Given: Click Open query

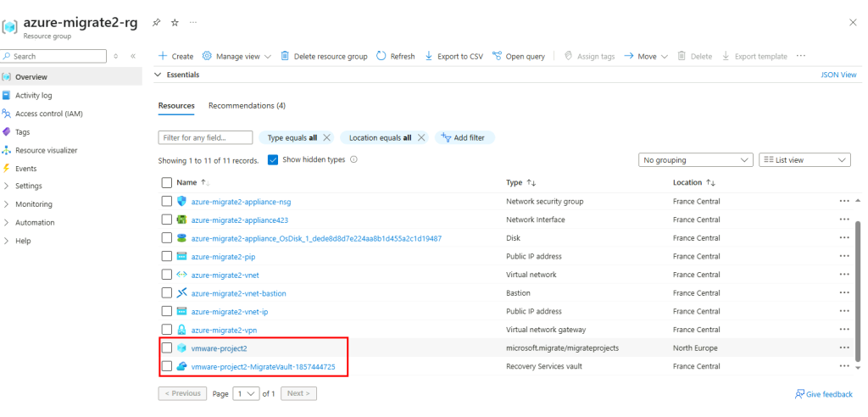Looking at the screenshot, I should [x=519, y=57].
